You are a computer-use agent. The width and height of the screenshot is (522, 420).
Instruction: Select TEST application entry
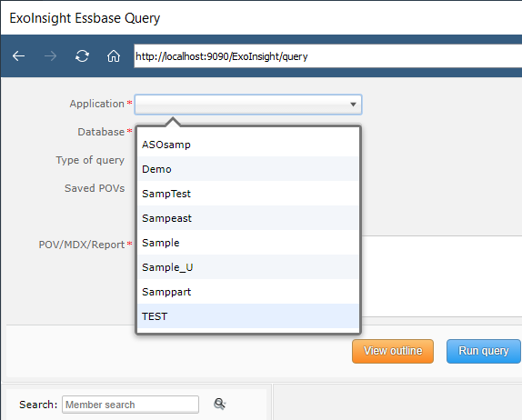click(x=248, y=316)
